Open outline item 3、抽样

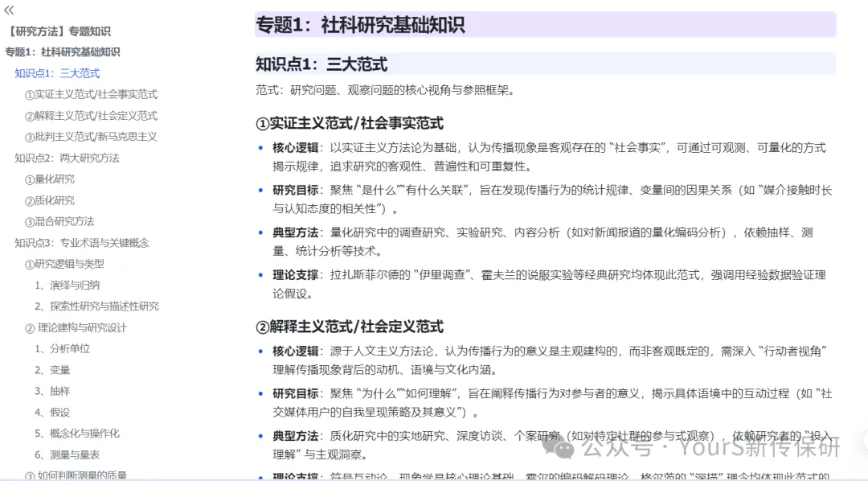52,391
